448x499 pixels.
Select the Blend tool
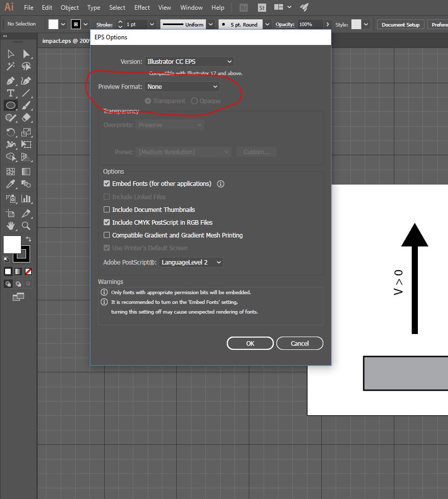click(26, 184)
